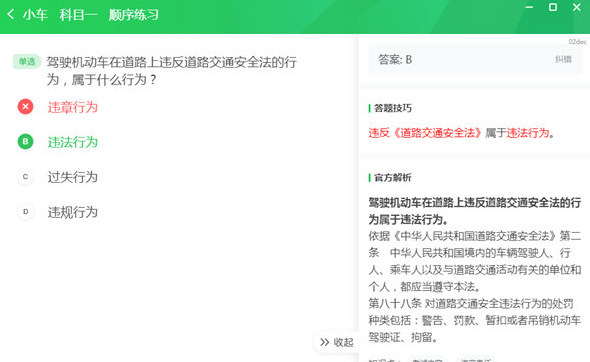Click the green B circle icon
Screen dimensions: 590x362
(x=25, y=141)
